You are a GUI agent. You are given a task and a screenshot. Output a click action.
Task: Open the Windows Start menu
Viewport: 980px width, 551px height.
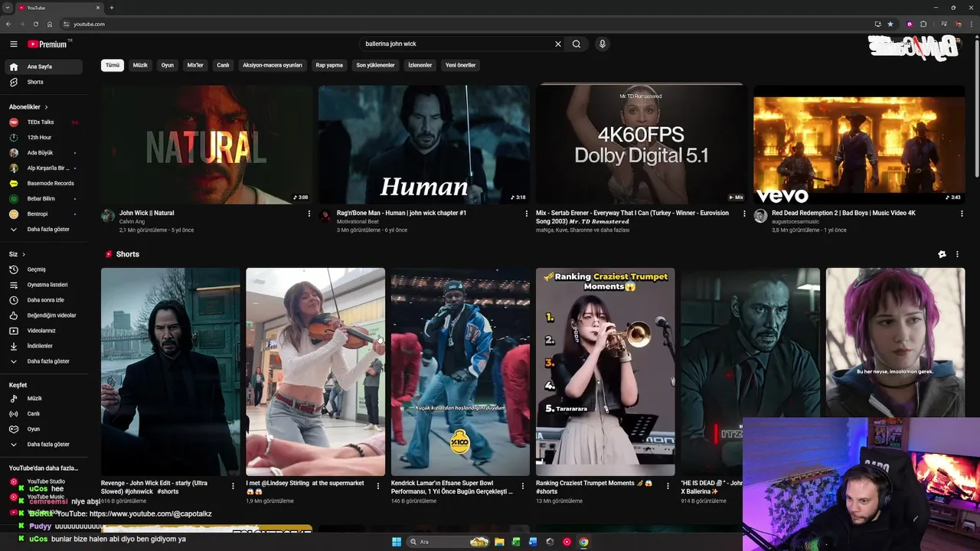click(397, 542)
